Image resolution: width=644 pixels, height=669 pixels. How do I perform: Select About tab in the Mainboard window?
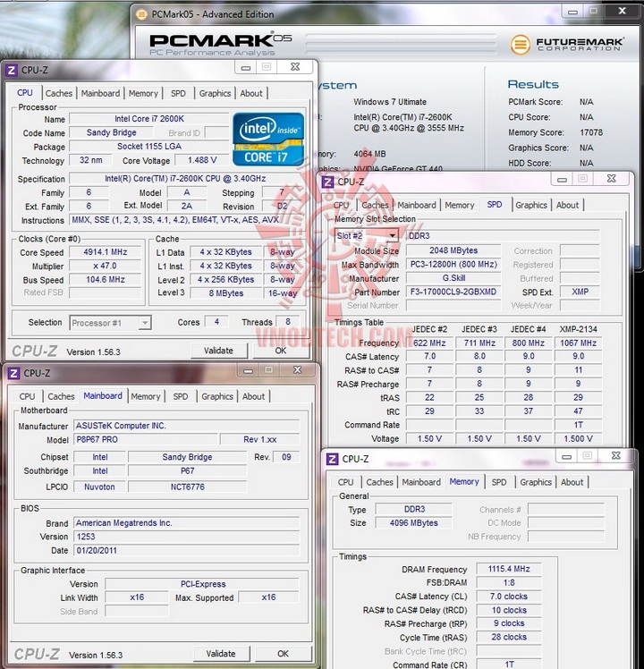(x=253, y=396)
